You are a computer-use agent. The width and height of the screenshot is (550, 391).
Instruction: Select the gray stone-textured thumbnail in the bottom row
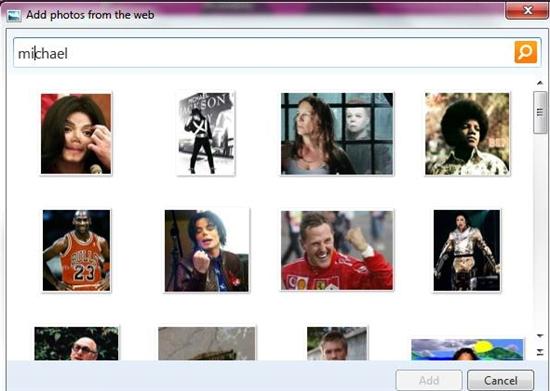(207, 343)
